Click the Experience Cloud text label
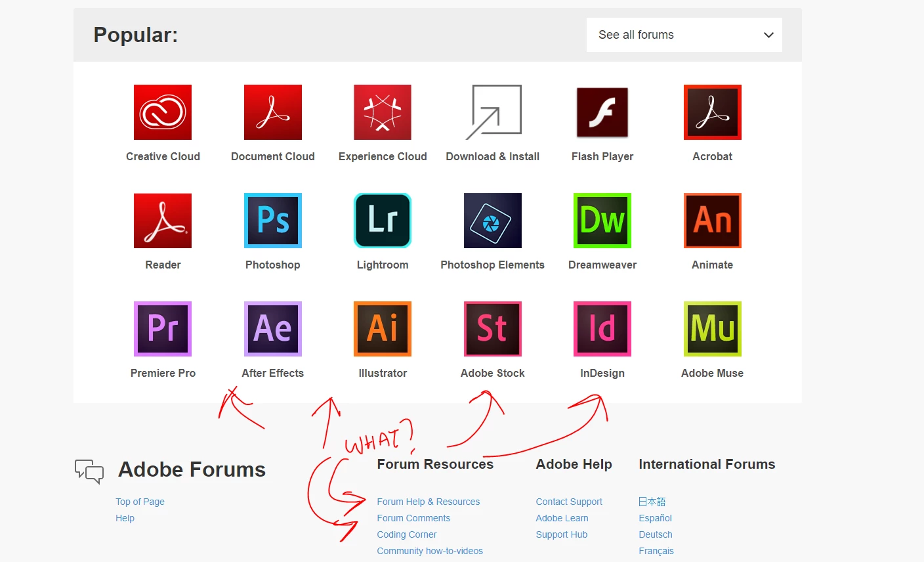This screenshot has width=924, height=562. tap(383, 156)
